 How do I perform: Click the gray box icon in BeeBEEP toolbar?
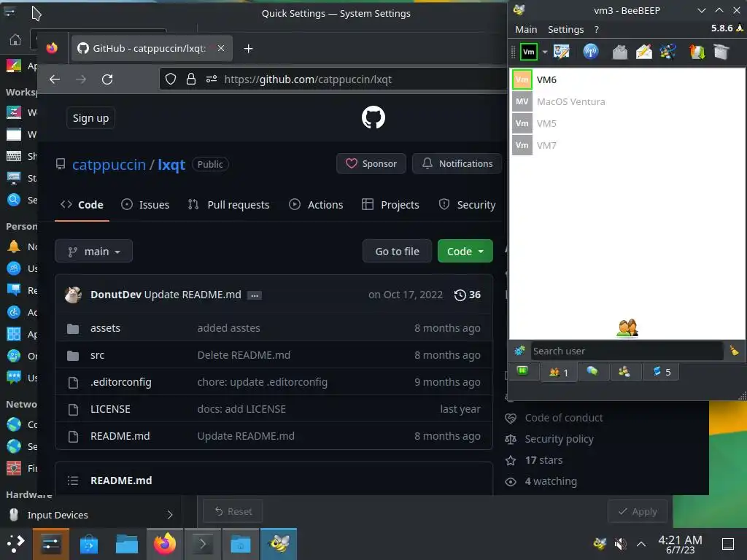[x=721, y=52]
